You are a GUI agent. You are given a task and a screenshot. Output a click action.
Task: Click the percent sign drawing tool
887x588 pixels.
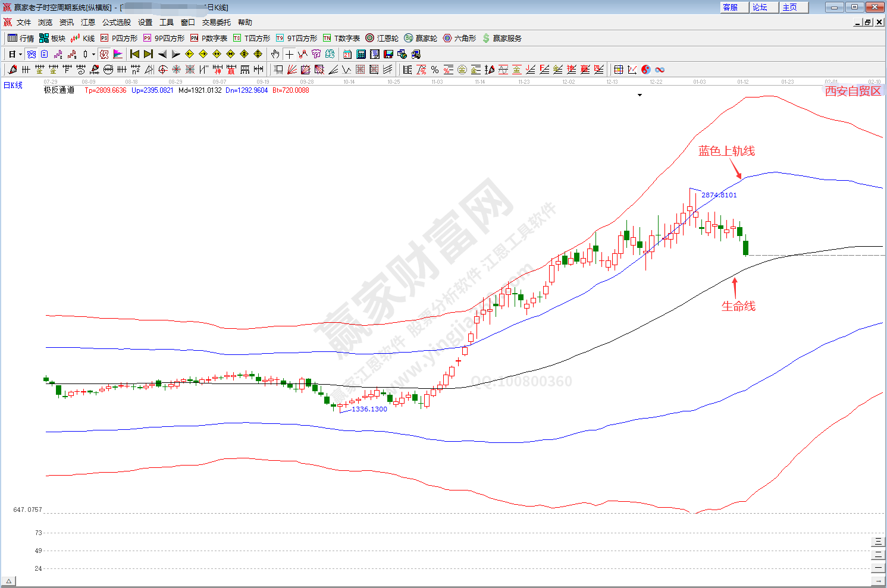pyautogui.click(x=435, y=70)
